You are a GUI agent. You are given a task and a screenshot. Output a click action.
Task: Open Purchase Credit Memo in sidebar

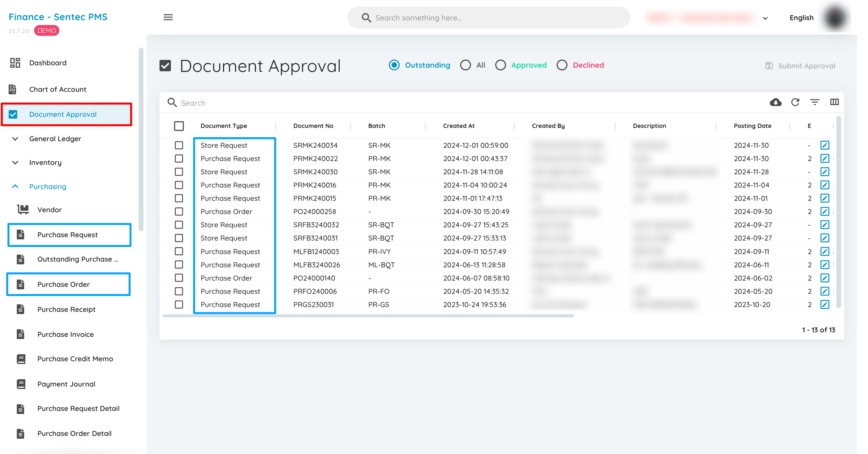pyautogui.click(x=75, y=359)
